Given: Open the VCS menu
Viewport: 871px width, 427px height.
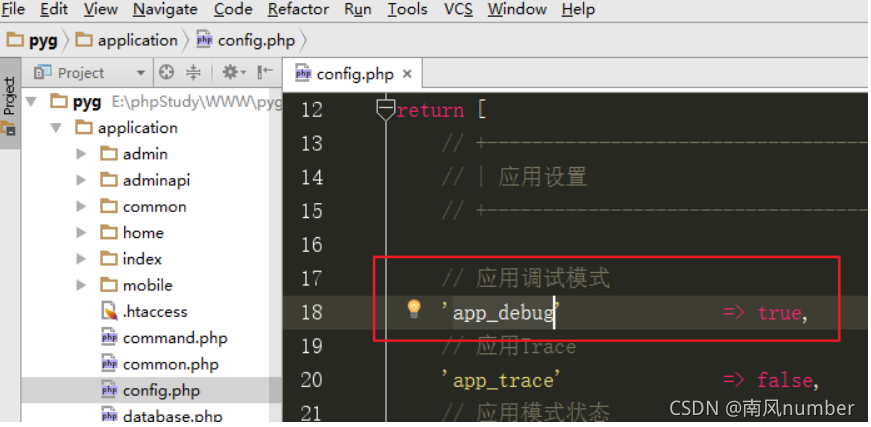Looking at the screenshot, I should pyautogui.click(x=458, y=9).
